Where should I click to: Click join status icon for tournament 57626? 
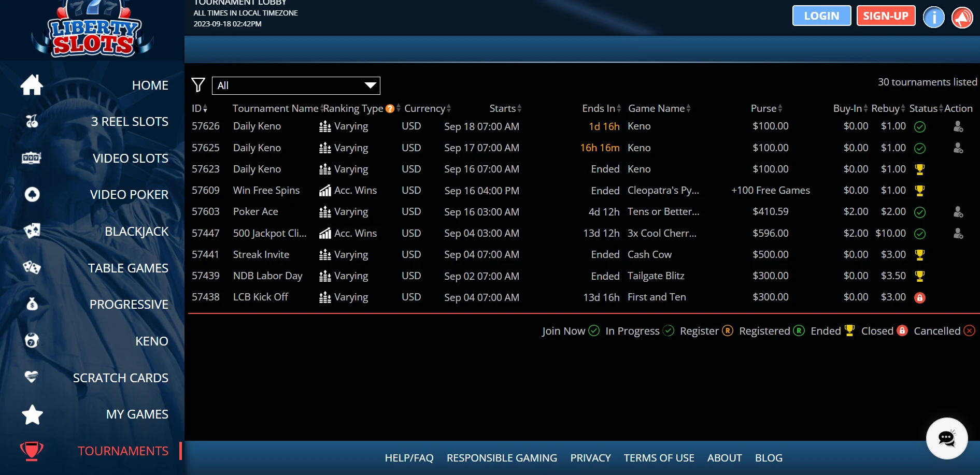coord(920,127)
